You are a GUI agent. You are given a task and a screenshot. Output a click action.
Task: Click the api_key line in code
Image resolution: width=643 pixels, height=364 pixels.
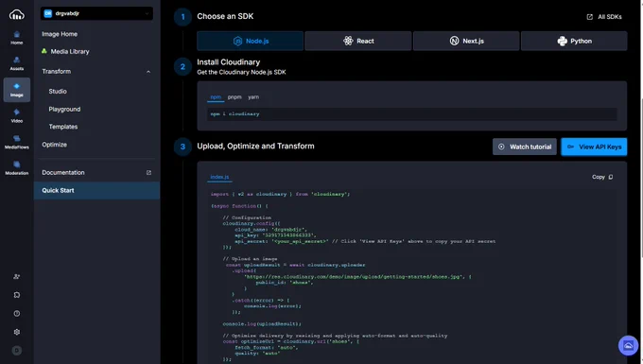click(x=275, y=235)
